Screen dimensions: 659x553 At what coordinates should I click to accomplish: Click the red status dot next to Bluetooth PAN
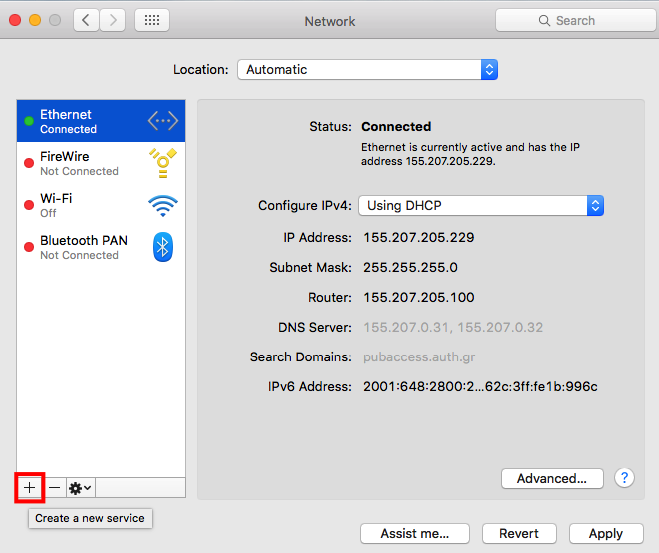click(x=29, y=247)
